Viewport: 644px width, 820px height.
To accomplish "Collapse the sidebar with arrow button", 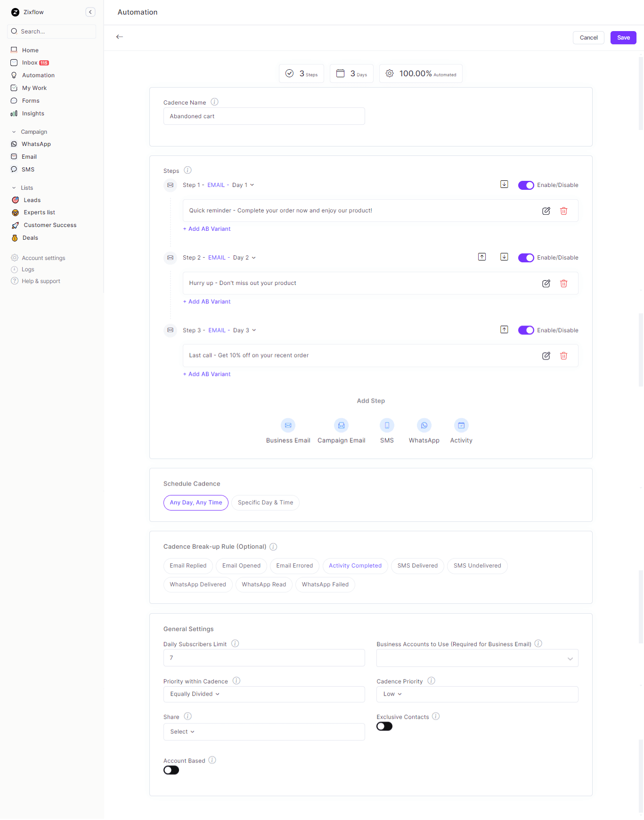I will [90, 12].
